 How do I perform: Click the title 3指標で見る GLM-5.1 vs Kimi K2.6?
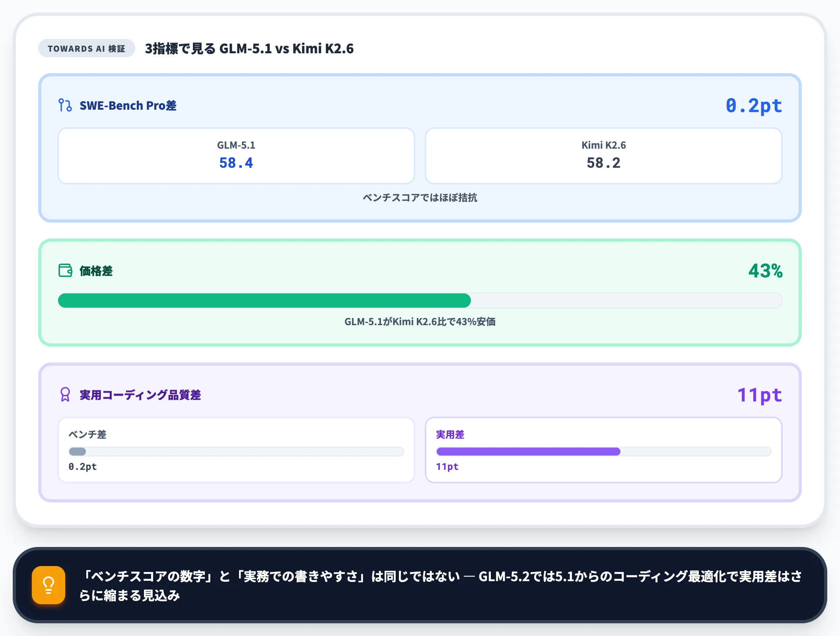249,48
